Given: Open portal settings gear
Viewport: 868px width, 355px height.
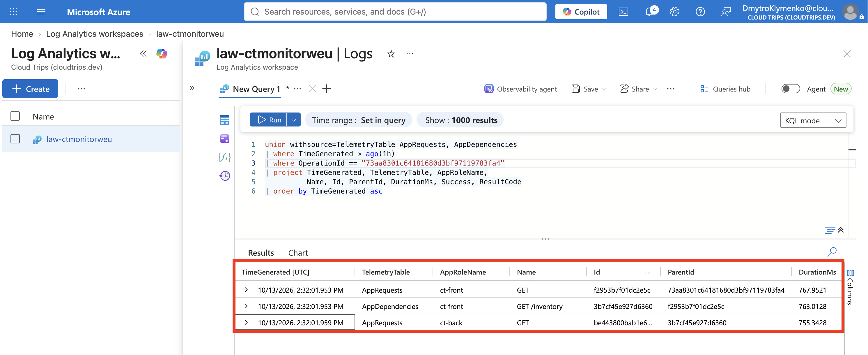Looking at the screenshot, I should 674,12.
